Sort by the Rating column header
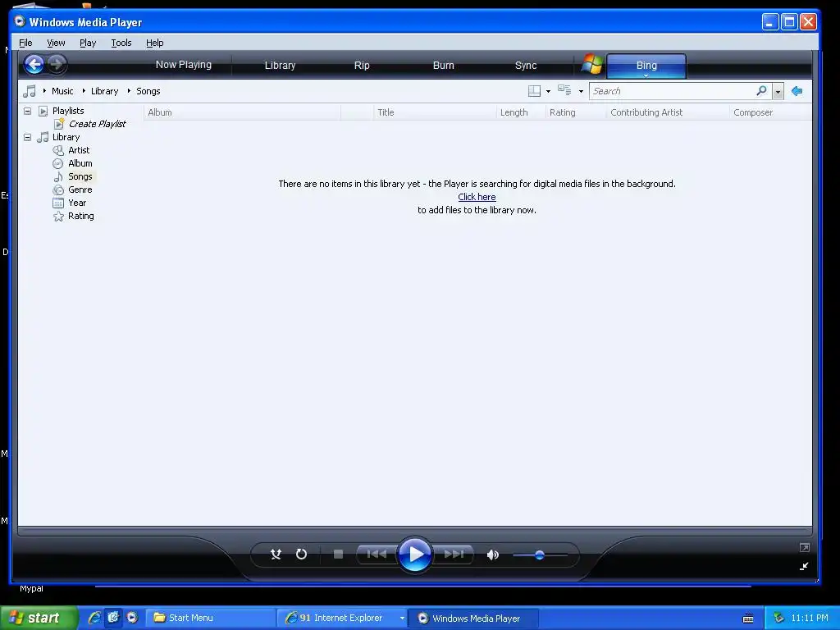 tap(576, 112)
